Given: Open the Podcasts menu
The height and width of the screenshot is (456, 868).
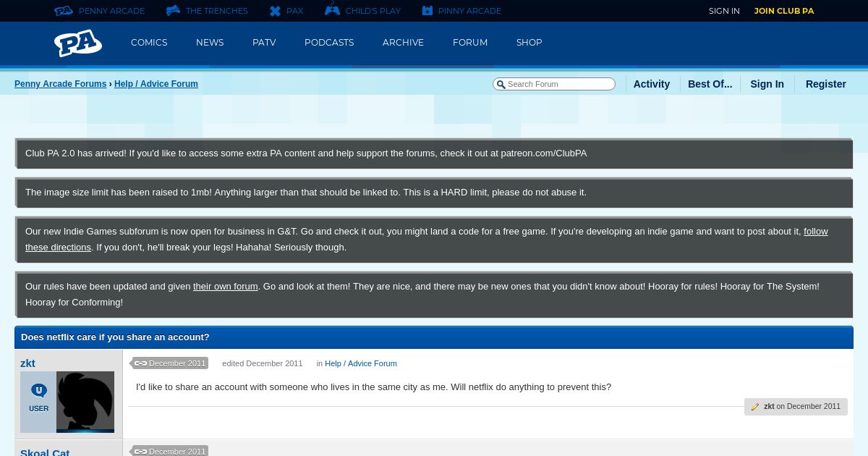Looking at the screenshot, I should click(x=329, y=43).
